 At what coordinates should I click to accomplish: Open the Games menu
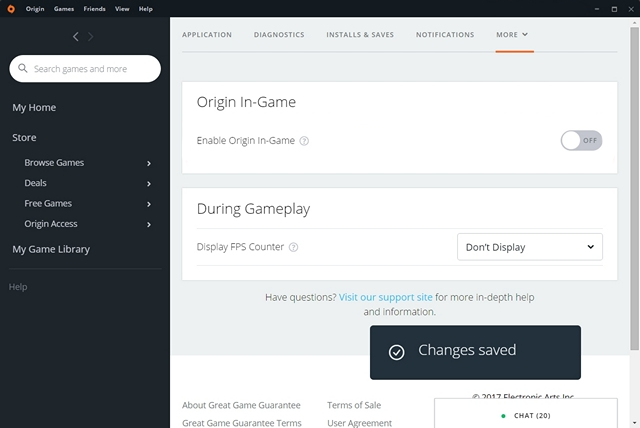coord(64,9)
